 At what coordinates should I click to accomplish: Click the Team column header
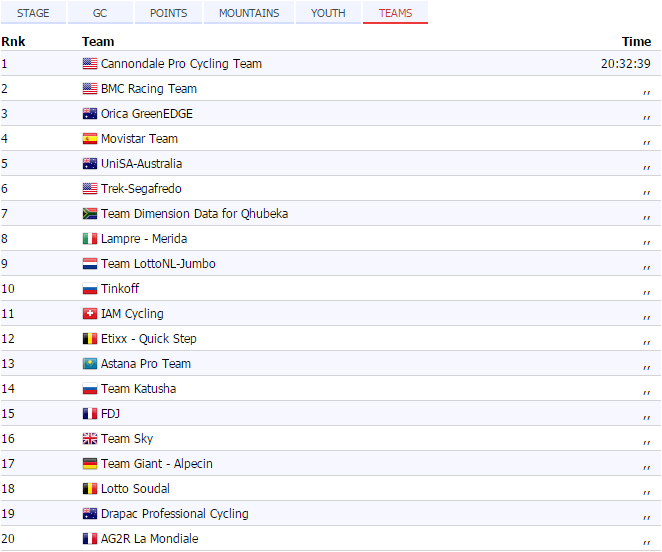click(98, 41)
